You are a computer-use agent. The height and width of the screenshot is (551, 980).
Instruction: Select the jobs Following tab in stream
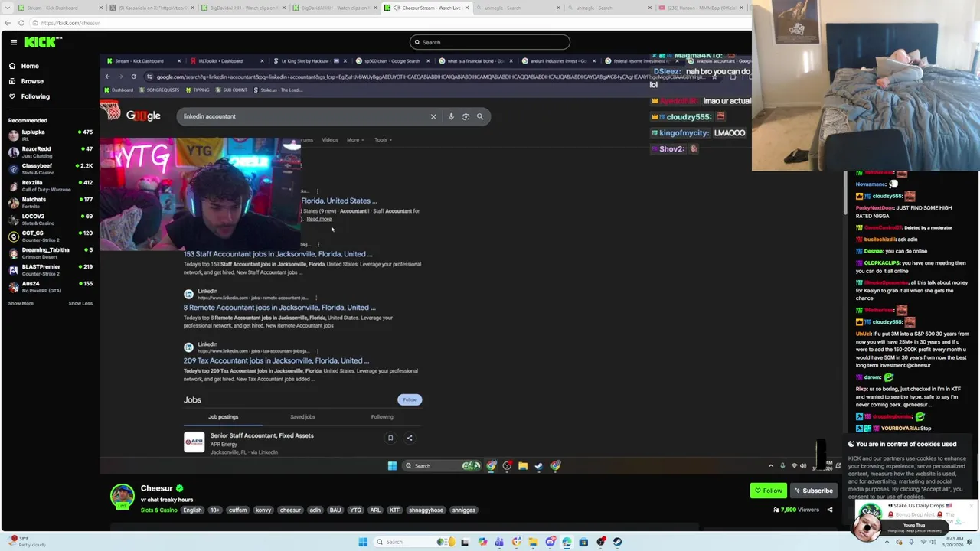pyautogui.click(x=382, y=417)
